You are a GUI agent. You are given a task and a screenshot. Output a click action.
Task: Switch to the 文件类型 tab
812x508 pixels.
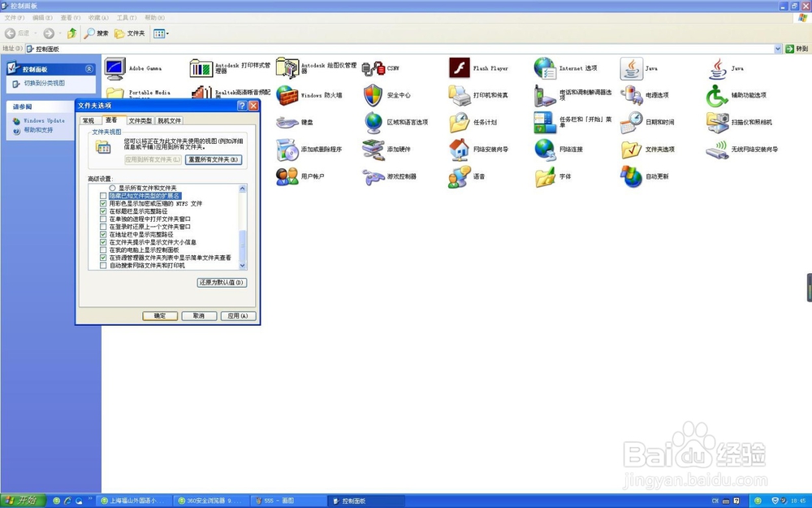coord(140,121)
